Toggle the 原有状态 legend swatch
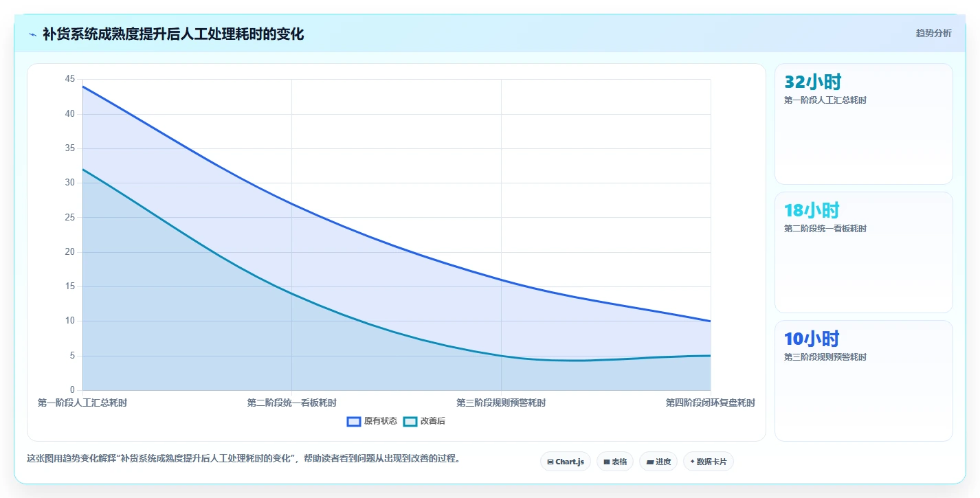 [x=354, y=421]
